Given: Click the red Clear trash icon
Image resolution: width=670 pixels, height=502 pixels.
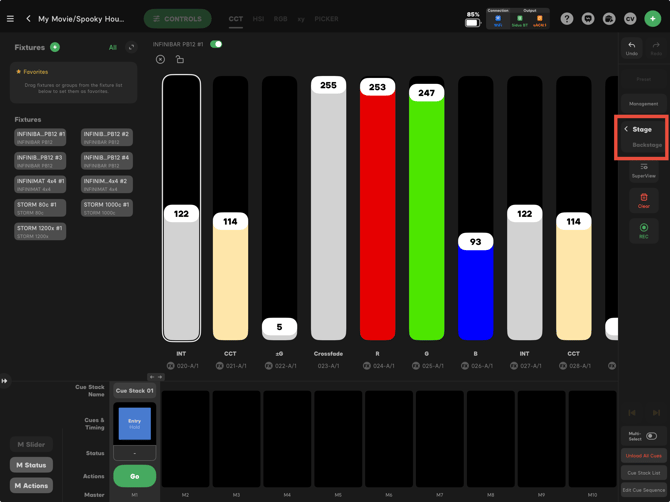Looking at the screenshot, I should (x=644, y=197).
